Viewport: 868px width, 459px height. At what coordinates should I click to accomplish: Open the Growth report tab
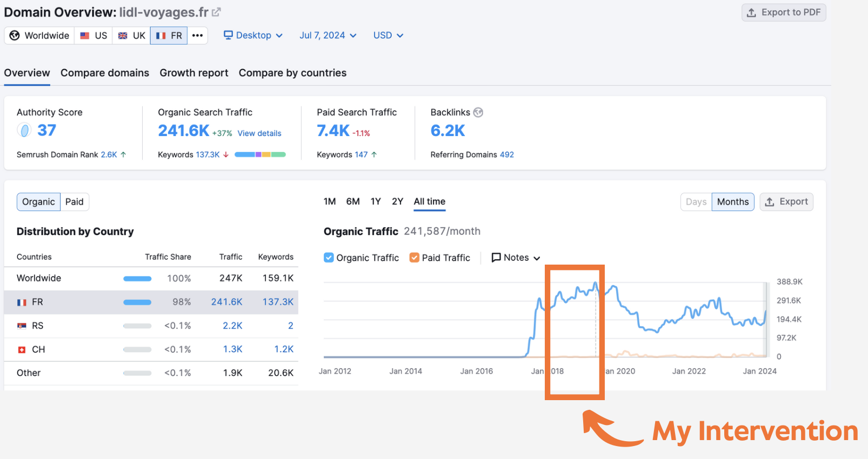point(194,73)
